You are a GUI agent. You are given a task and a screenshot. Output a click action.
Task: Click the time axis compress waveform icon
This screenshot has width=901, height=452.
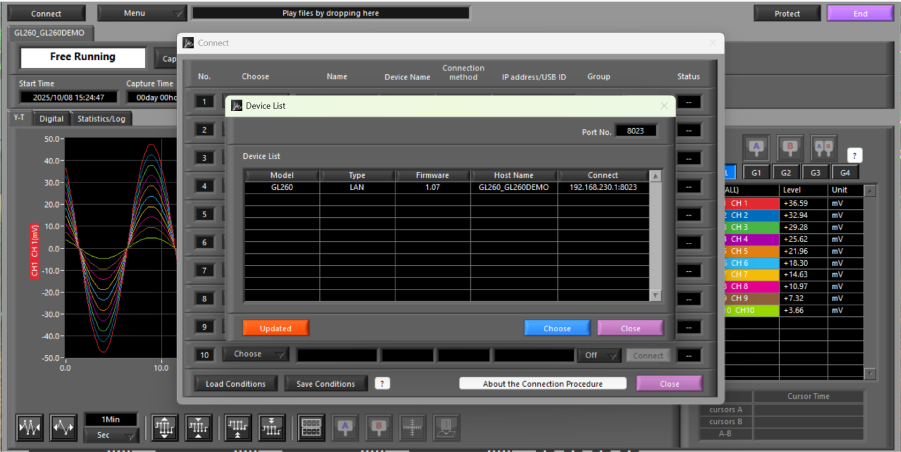coord(30,428)
